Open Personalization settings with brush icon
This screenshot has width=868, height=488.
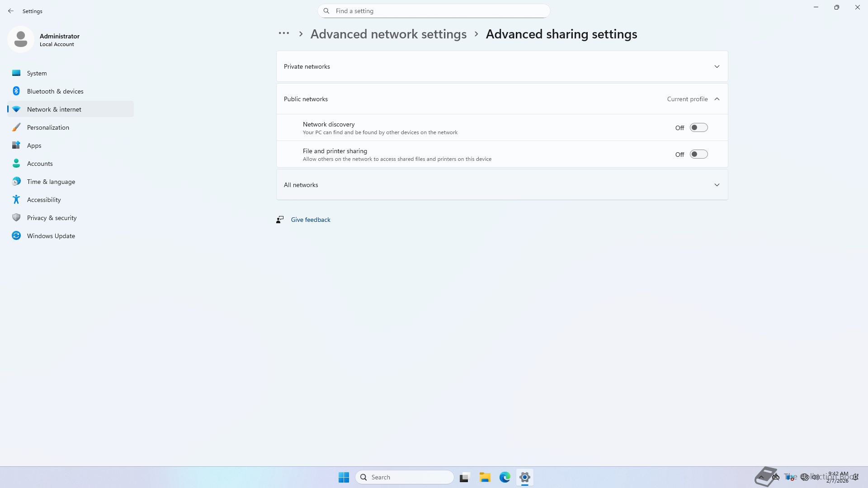(48, 127)
